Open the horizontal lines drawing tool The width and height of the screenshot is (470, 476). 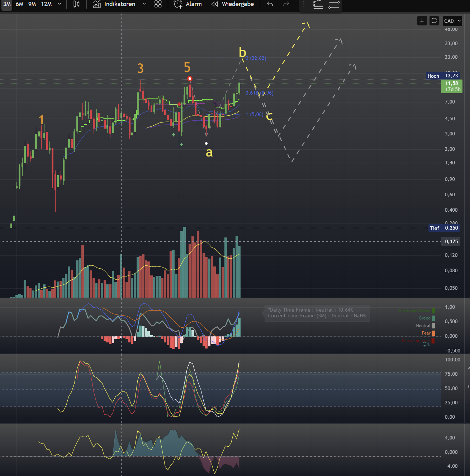coord(334,4)
